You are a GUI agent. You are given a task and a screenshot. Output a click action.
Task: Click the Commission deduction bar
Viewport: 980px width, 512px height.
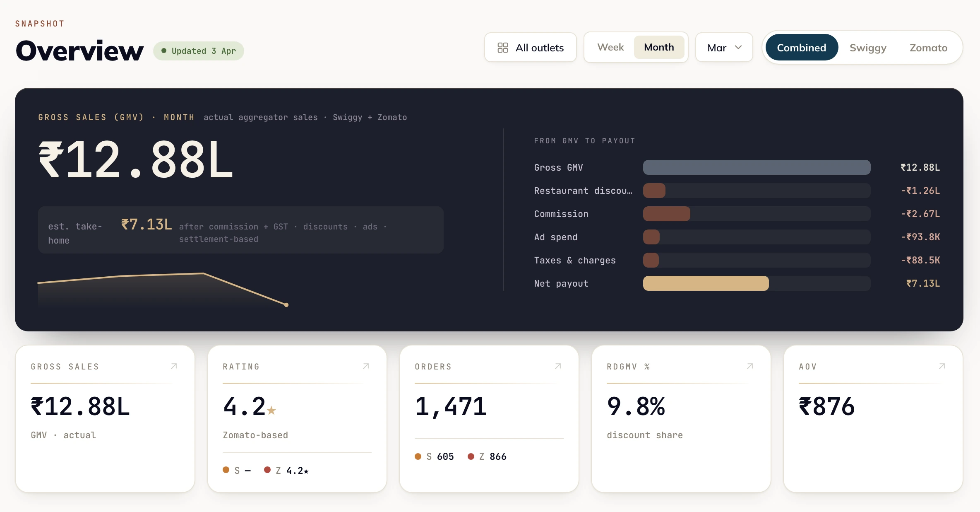tap(667, 214)
